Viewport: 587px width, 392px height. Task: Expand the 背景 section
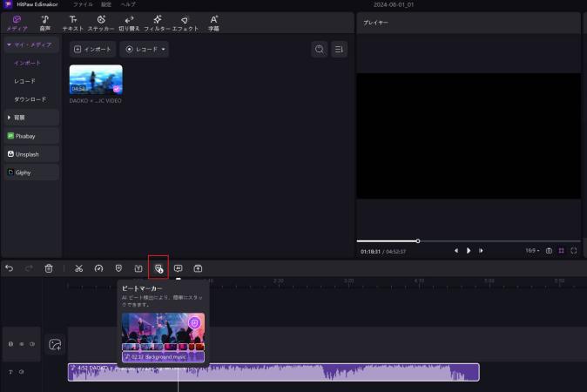tap(31, 118)
